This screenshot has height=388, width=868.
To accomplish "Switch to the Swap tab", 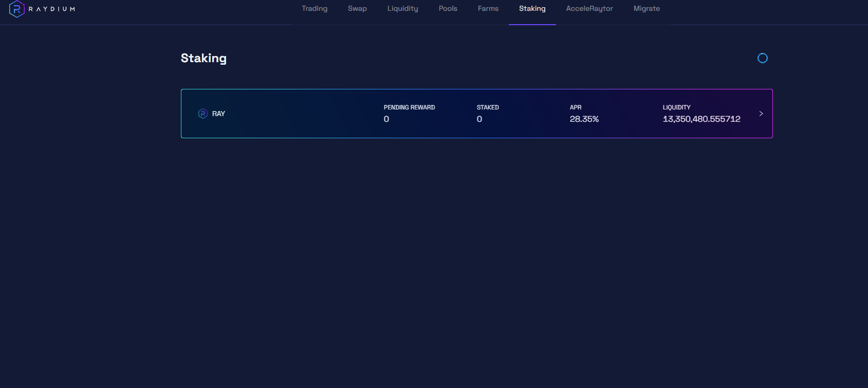I will (x=357, y=9).
